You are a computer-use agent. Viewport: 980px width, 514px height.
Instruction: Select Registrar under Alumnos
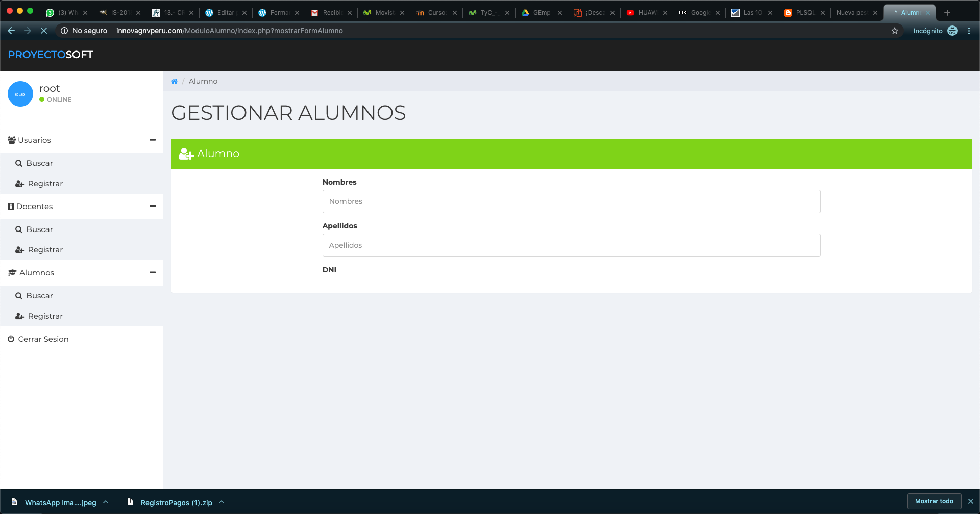coord(45,316)
